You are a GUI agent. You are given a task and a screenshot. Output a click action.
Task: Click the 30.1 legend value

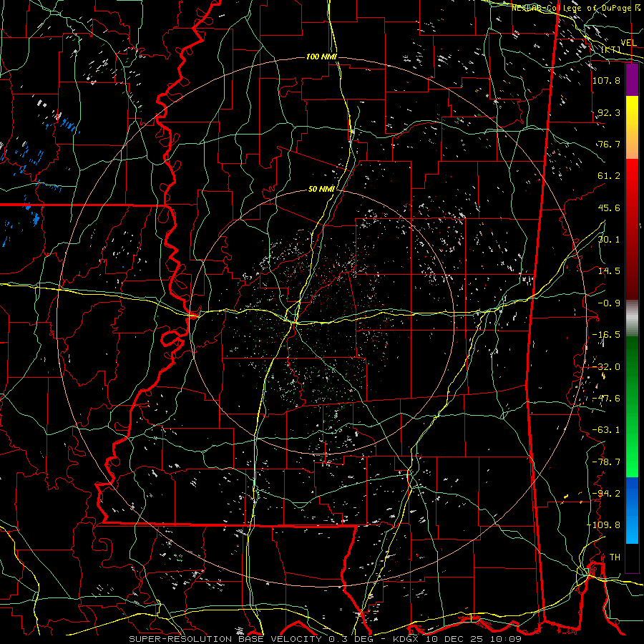pyautogui.click(x=609, y=240)
